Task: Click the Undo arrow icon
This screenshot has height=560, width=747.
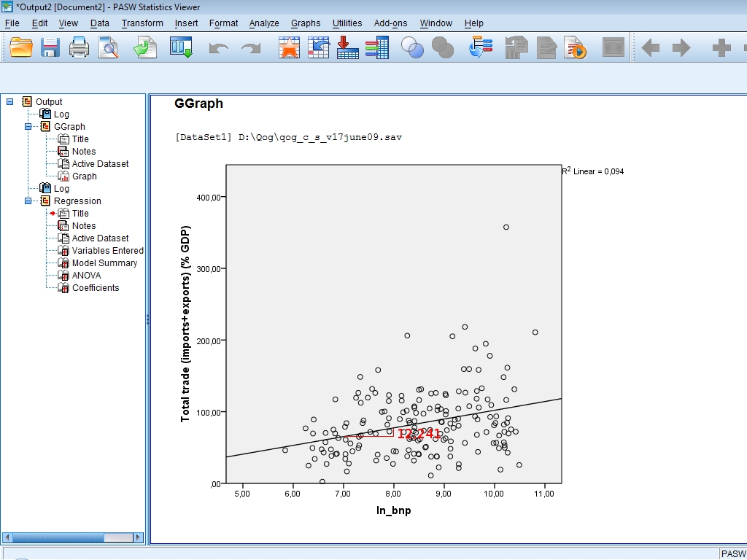Action: tap(218, 49)
